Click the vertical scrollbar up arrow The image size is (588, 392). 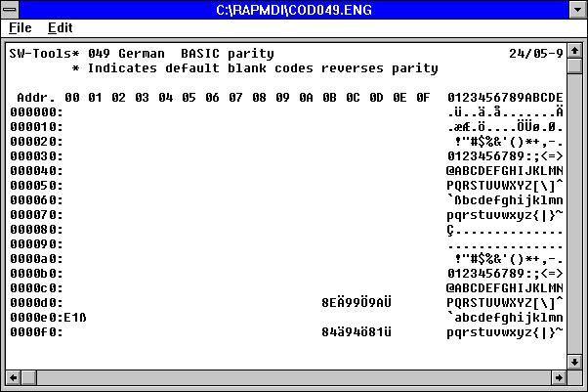coord(574,50)
